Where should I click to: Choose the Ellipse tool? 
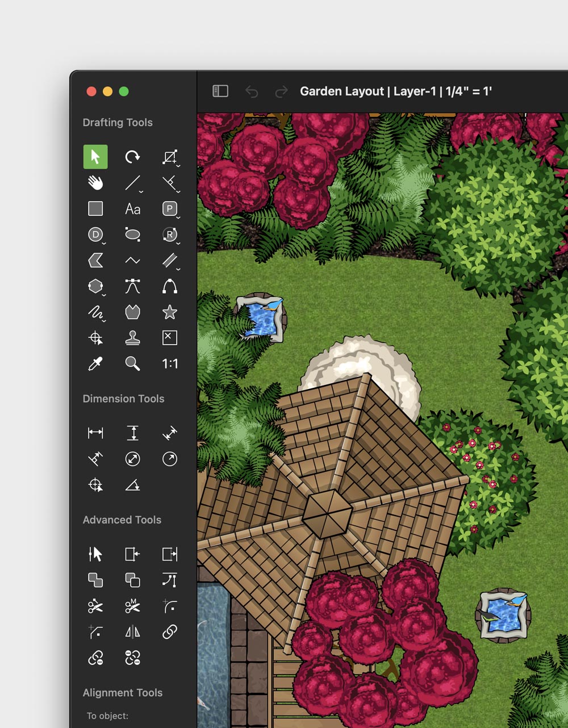click(132, 234)
